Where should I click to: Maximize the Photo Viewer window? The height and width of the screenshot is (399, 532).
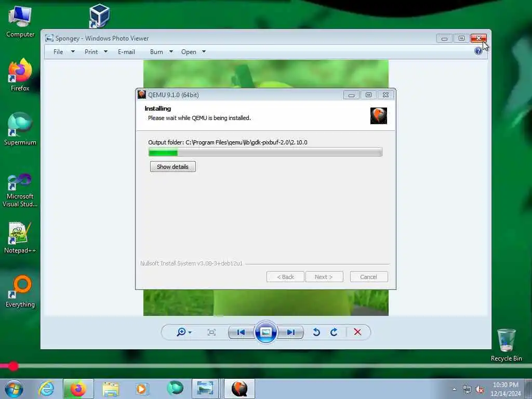(x=461, y=38)
